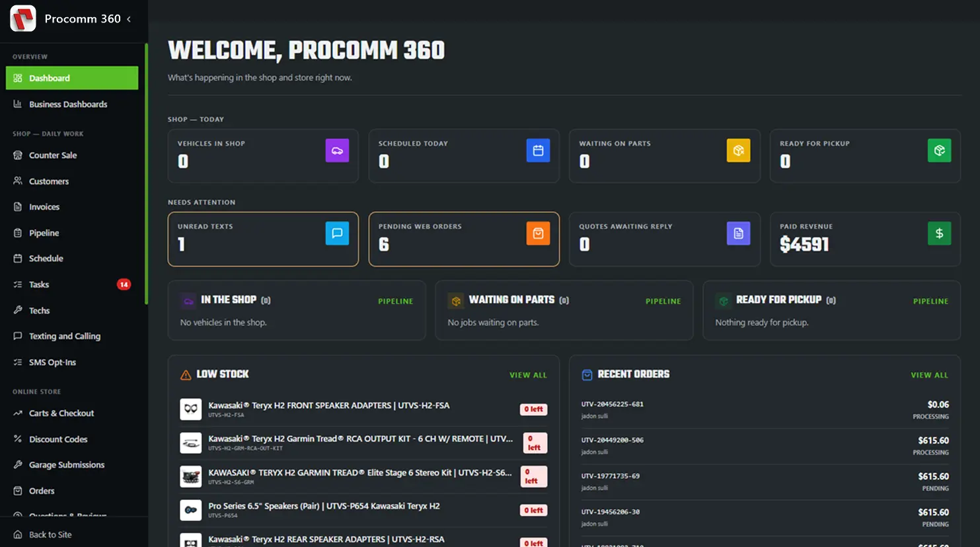
Task: Click the Texting and Calling chat icon
Action: pyautogui.click(x=18, y=336)
